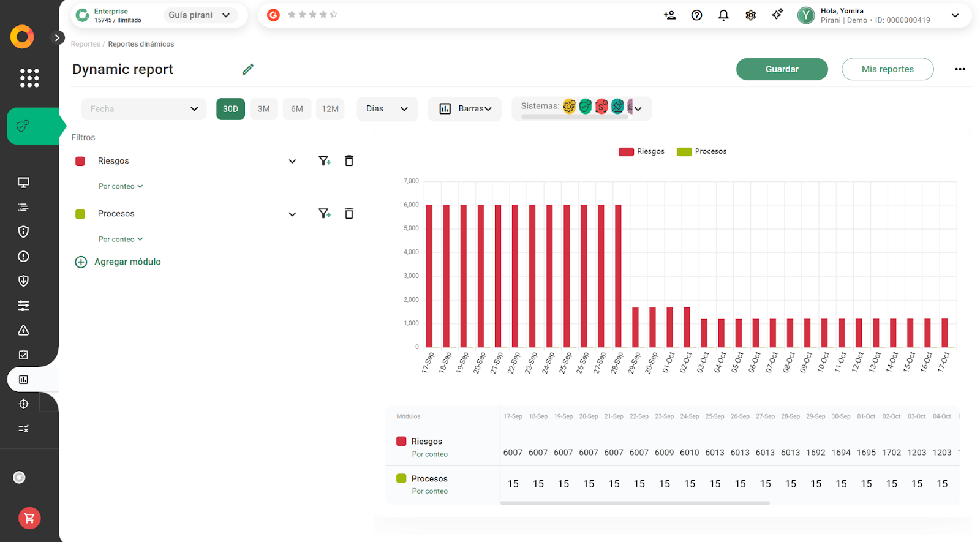This screenshot has width=980, height=542.
Task: Select the 30D time range
Action: [x=230, y=109]
